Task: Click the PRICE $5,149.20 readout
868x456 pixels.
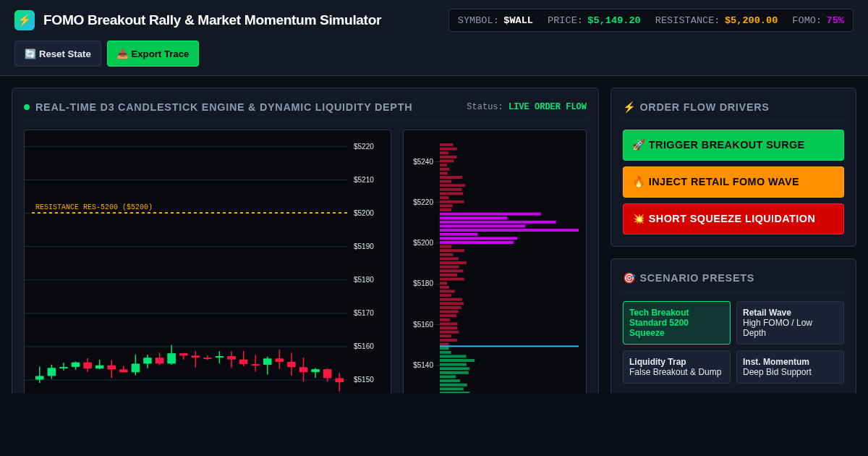Action: (613, 20)
